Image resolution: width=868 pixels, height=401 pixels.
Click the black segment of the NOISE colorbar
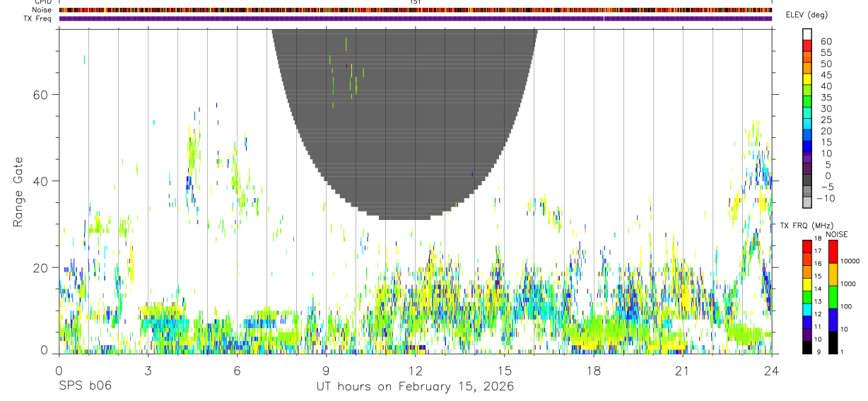[x=833, y=342]
